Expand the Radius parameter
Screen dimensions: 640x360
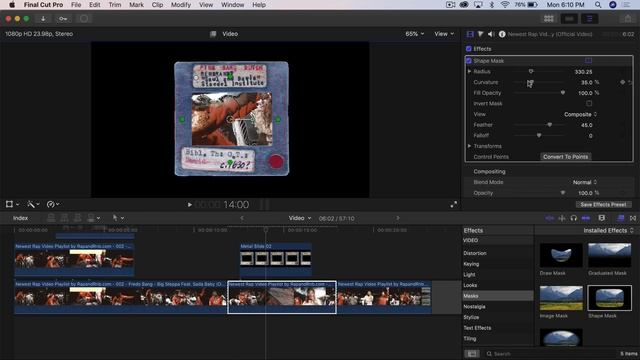tap(469, 71)
